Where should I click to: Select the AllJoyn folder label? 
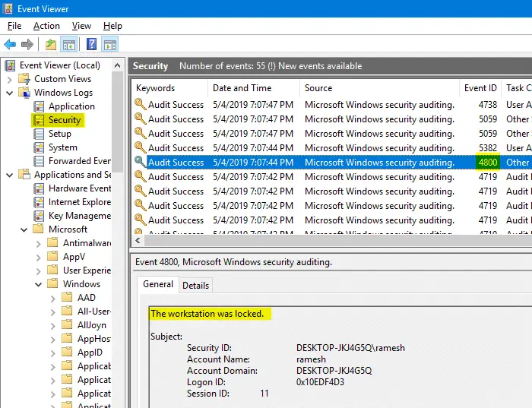(x=92, y=325)
